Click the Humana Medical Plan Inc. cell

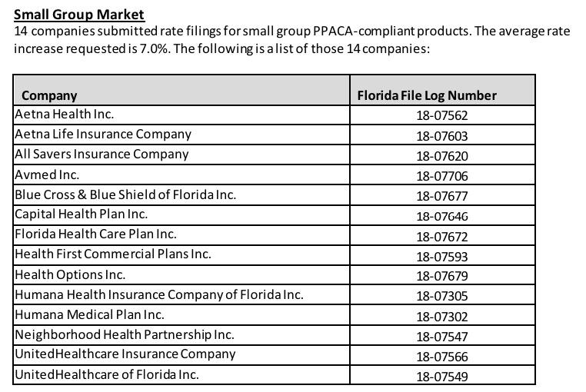[x=89, y=314]
